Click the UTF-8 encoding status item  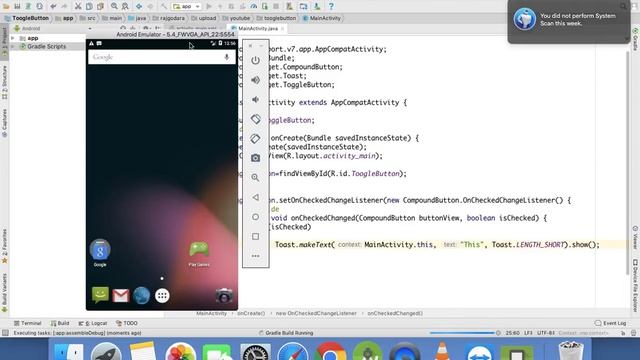click(x=547, y=333)
